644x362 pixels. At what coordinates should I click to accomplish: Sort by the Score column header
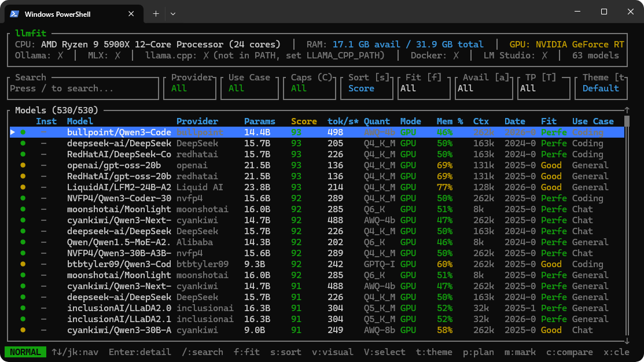point(304,121)
